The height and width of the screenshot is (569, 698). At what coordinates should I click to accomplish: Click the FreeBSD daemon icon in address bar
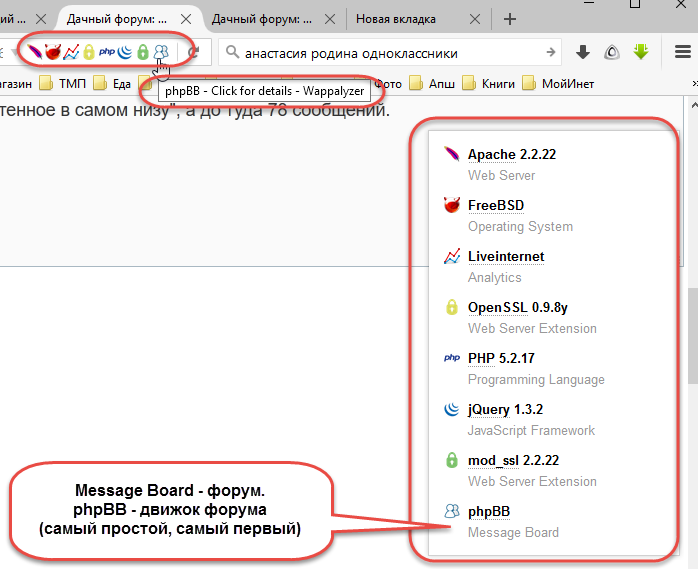click(x=53, y=52)
